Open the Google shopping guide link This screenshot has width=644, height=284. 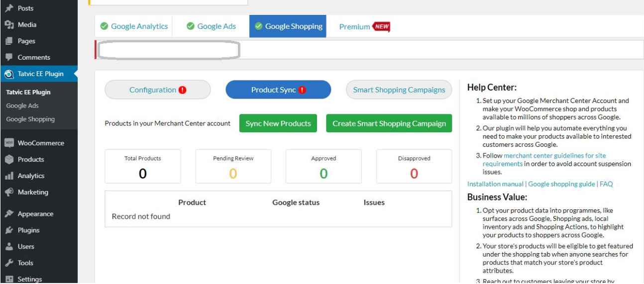pyautogui.click(x=561, y=184)
